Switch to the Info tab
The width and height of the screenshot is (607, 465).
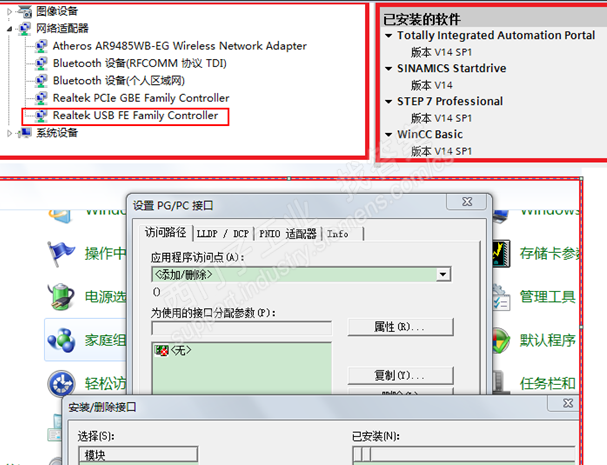pyautogui.click(x=338, y=234)
